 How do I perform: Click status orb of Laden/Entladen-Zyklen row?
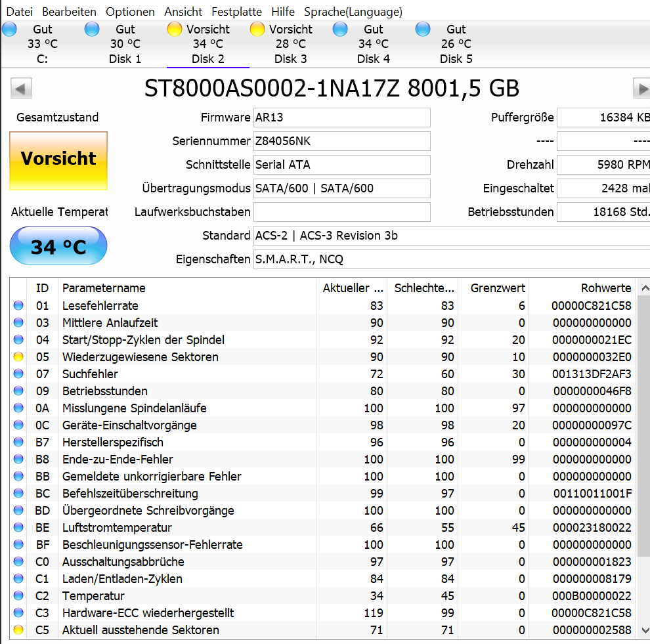(x=18, y=578)
